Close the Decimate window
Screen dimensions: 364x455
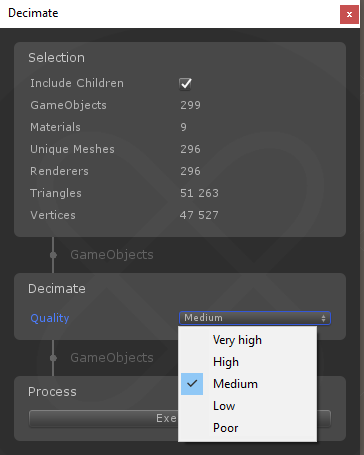[349, 14]
